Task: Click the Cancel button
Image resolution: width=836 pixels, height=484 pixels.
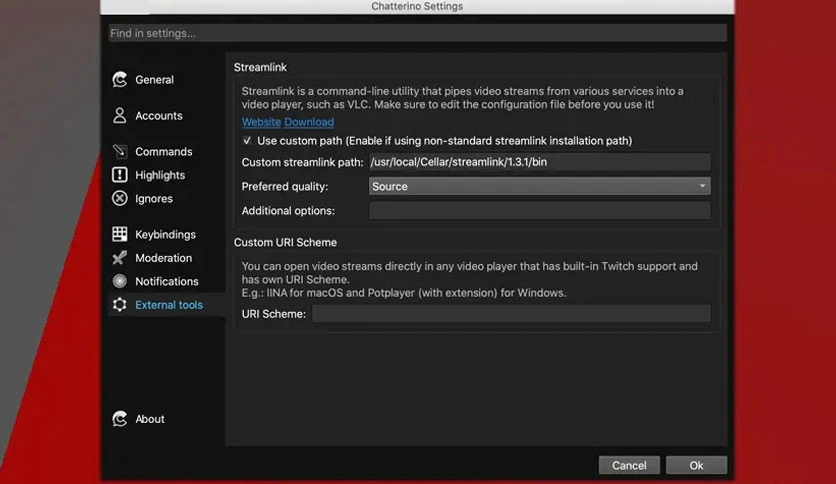Action: (629, 465)
